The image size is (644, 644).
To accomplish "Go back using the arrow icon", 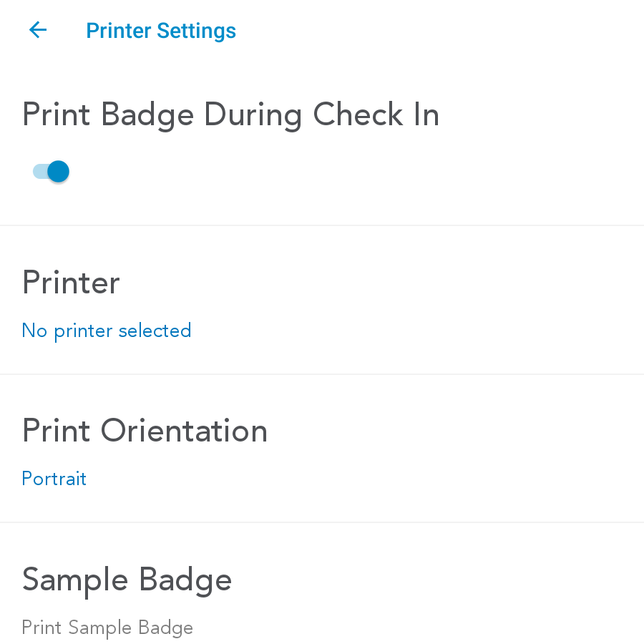I will (38, 30).
